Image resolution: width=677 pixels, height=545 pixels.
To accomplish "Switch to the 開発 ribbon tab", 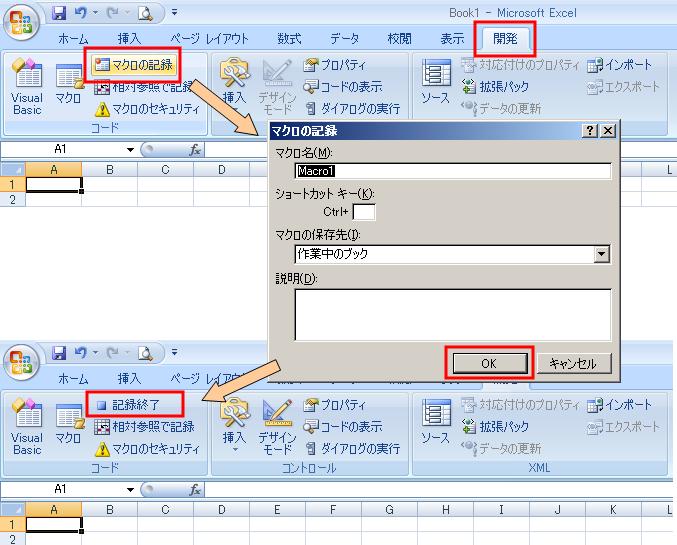I will (506, 38).
